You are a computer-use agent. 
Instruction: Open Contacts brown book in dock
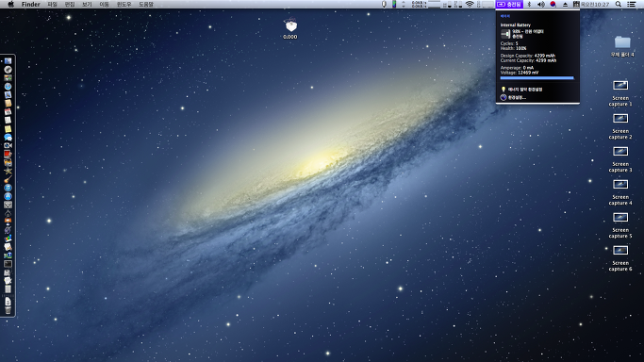8,104
